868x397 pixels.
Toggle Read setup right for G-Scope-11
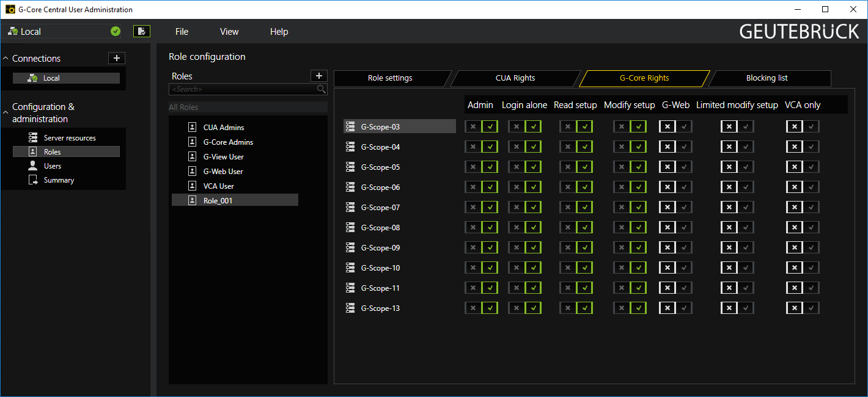click(x=576, y=288)
